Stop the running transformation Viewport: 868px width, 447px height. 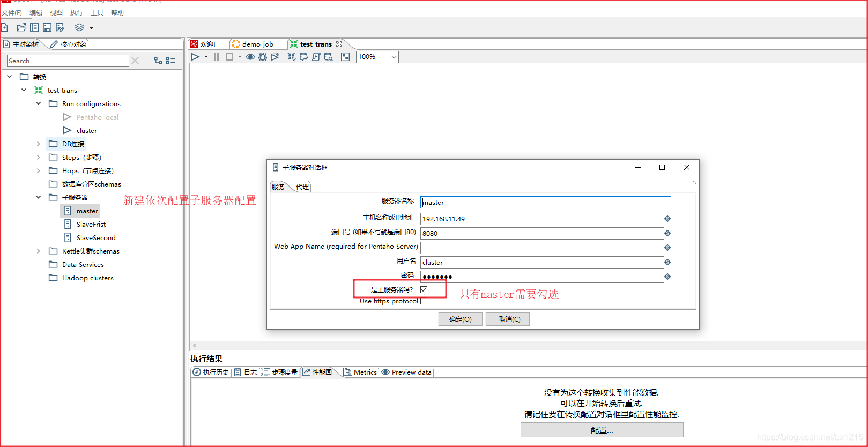tap(229, 57)
